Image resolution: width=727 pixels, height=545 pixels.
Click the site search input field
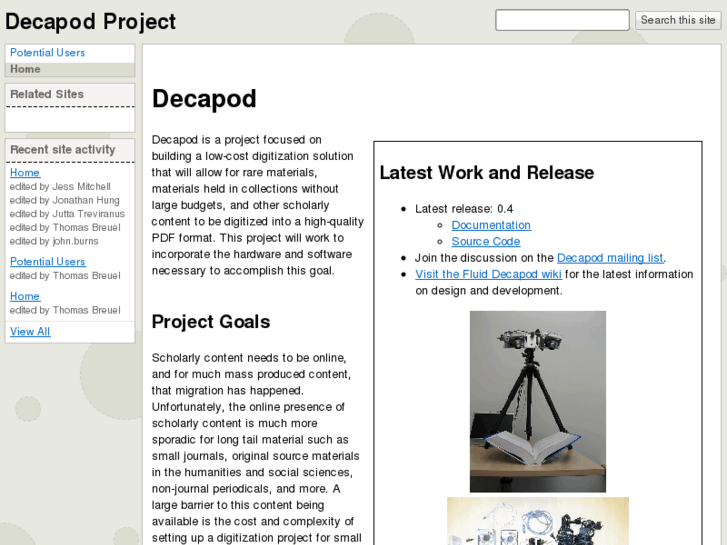tap(562, 20)
